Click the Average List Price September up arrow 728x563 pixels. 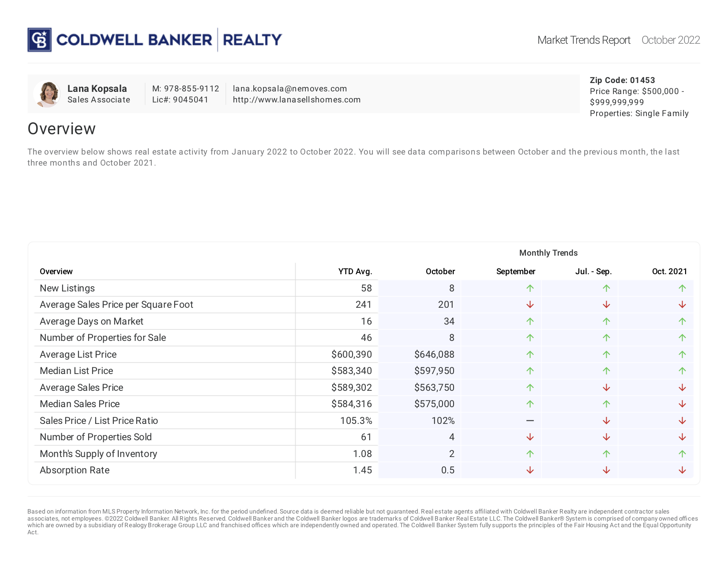pos(530,355)
